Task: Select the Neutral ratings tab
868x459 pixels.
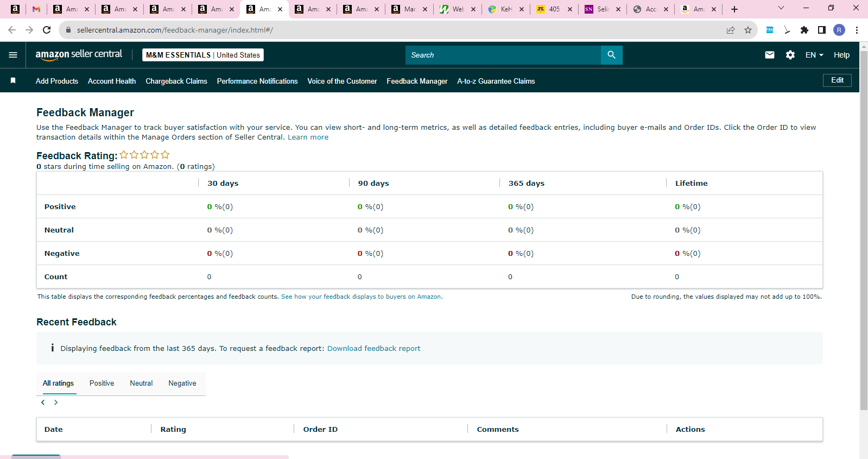Action: pyautogui.click(x=141, y=383)
